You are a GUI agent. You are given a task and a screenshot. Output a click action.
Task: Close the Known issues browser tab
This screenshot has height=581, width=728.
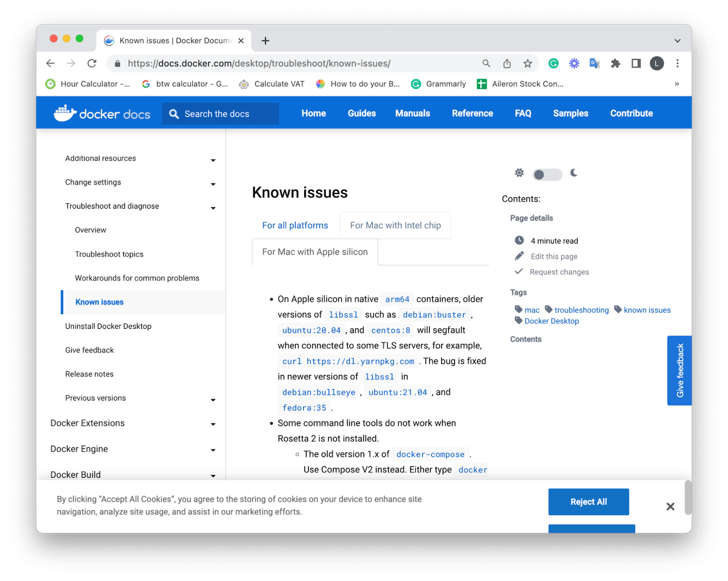coord(241,41)
